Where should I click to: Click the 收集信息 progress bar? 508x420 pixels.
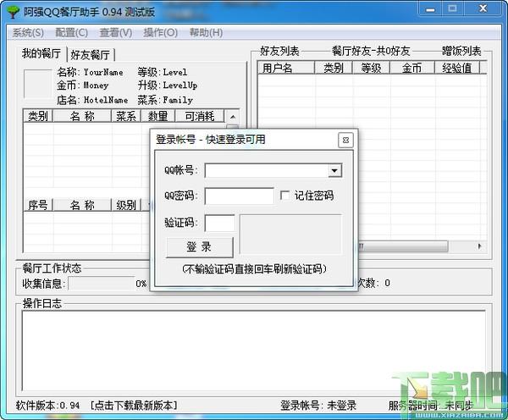click(x=102, y=284)
